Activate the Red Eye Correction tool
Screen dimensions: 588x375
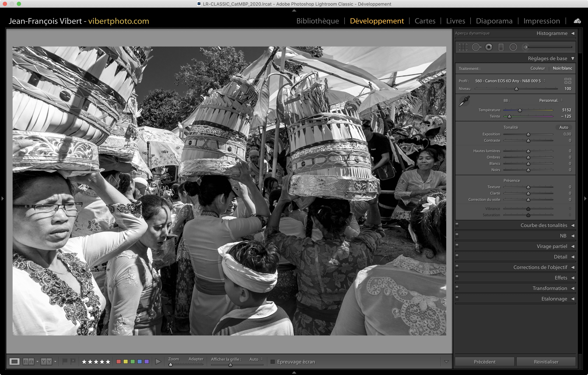point(489,47)
